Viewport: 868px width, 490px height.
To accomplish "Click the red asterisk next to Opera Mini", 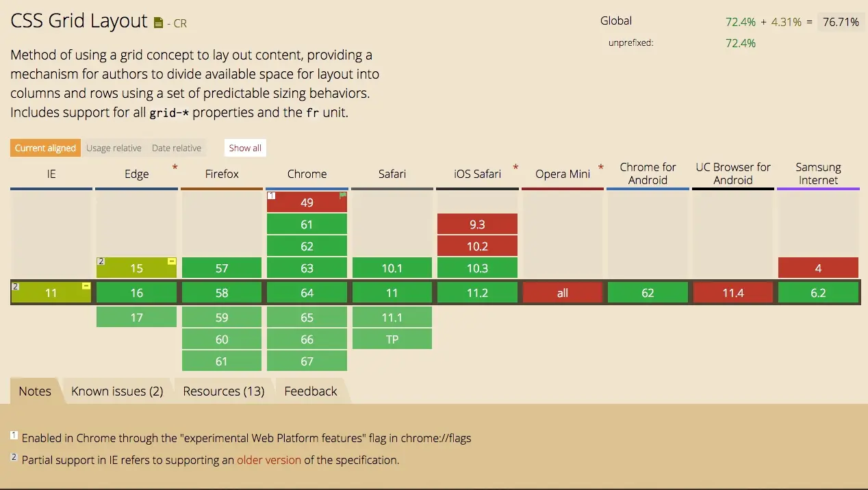I will click(x=600, y=168).
